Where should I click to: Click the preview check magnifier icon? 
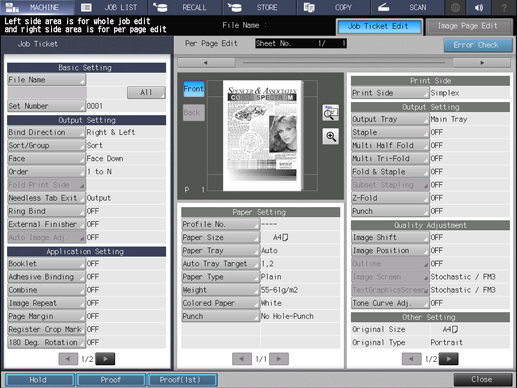pyautogui.click(x=331, y=113)
